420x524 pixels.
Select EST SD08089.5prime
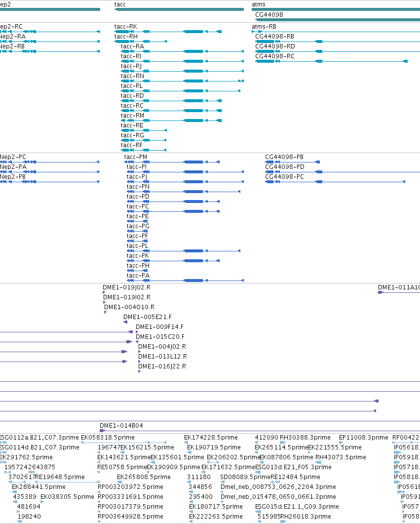click(x=223, y=482)
